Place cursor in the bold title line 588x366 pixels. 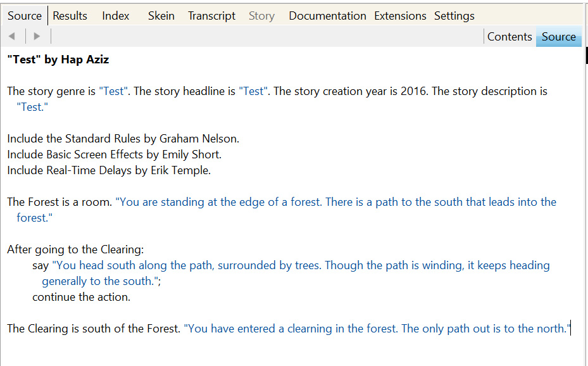(x=58, y=60)
